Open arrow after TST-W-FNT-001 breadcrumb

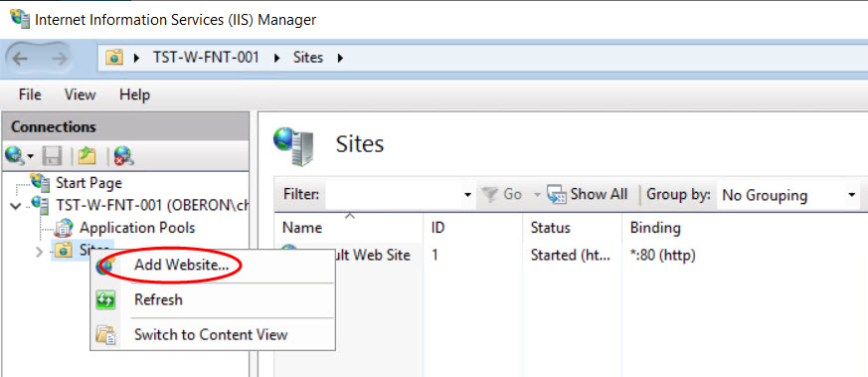tap(276, 58)
